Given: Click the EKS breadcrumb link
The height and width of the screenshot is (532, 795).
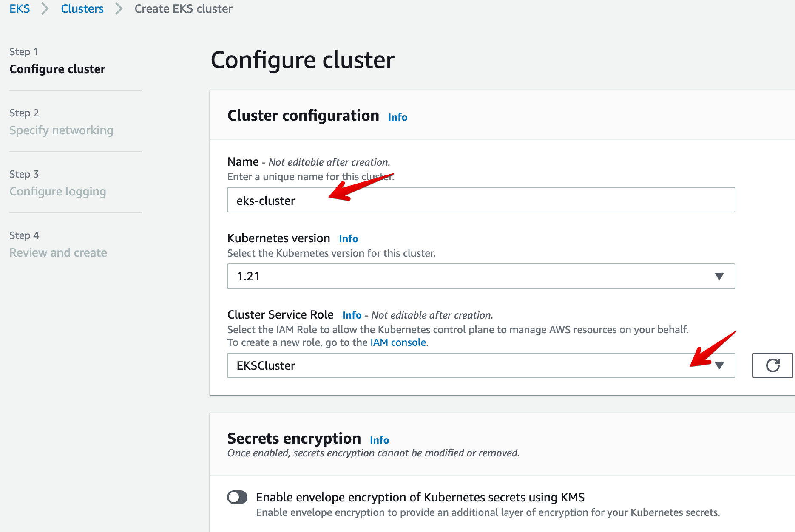Looking at the screenshot, I should click(x=20, y=8).
